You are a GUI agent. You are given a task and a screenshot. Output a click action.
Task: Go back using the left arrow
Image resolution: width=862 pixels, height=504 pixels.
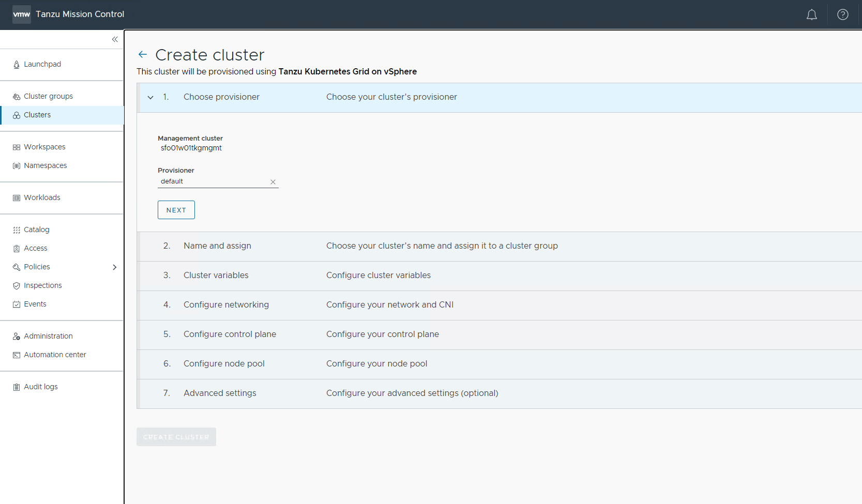[143, 54]
